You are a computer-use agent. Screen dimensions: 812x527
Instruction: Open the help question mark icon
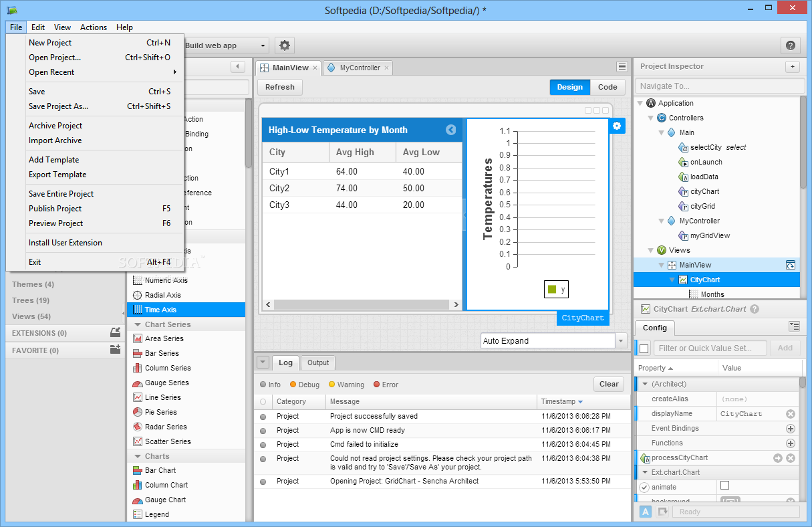[791, 45]
